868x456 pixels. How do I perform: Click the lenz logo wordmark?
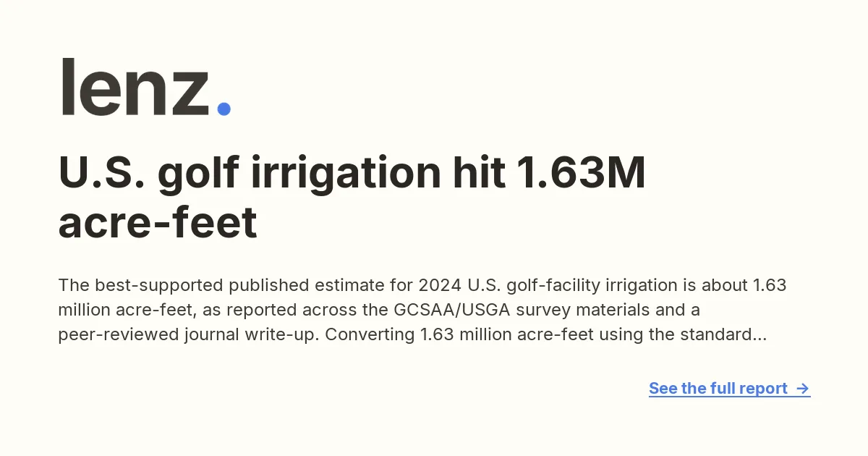[145, 87]
